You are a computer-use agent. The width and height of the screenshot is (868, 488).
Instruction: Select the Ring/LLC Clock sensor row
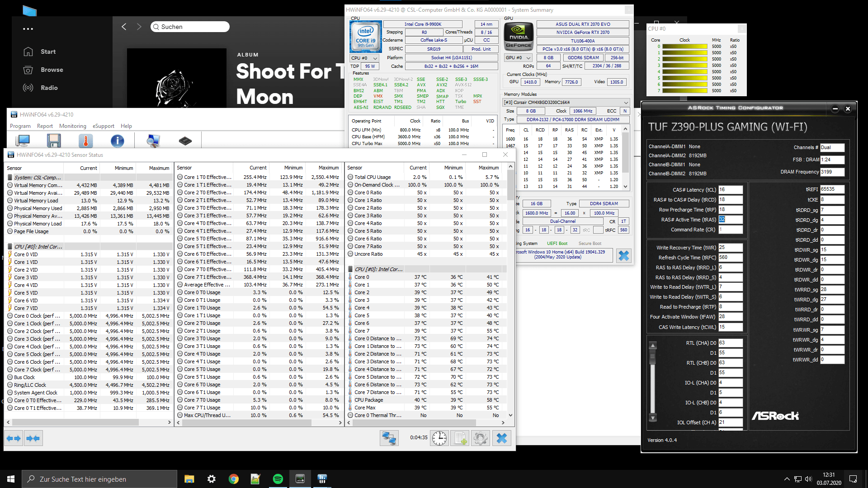point(89,385)
